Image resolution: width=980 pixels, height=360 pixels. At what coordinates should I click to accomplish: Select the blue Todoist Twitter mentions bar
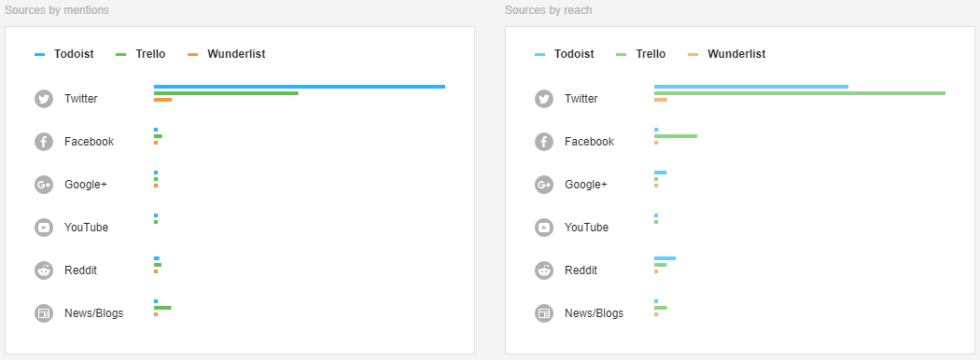(x=300, y=87)
